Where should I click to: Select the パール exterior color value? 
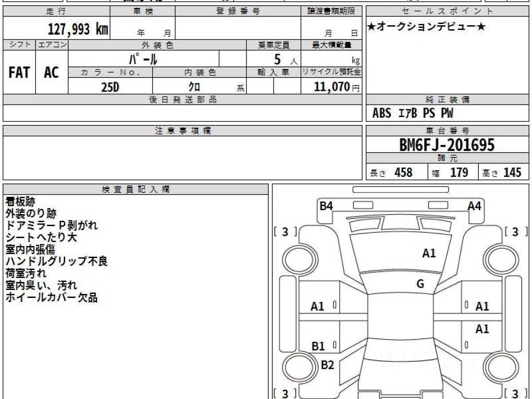[143, 59]
